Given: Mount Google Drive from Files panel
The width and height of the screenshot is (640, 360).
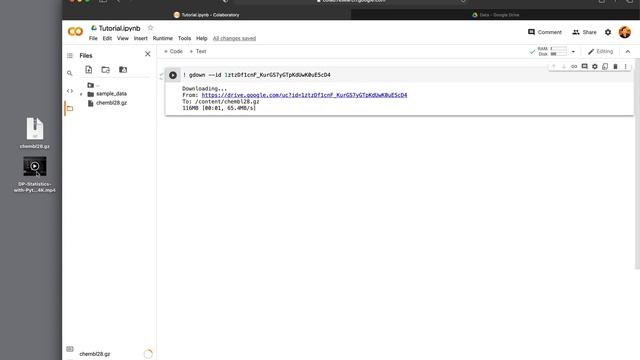Looking at the screenshot, I should point(123,70).
